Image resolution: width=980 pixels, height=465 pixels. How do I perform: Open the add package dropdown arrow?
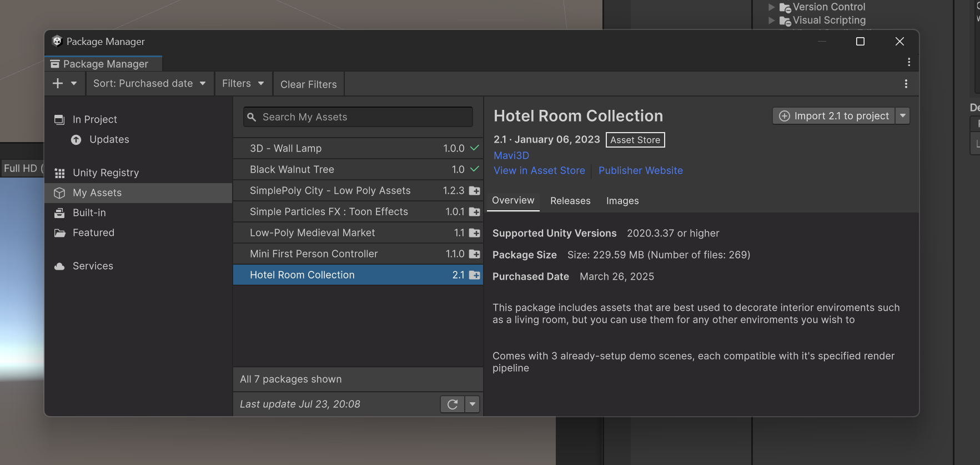74,83
